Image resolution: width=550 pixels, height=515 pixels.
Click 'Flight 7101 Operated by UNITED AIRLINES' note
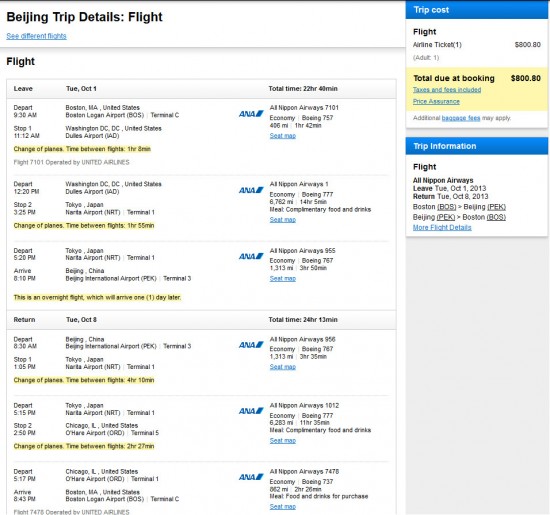[71, 162]
